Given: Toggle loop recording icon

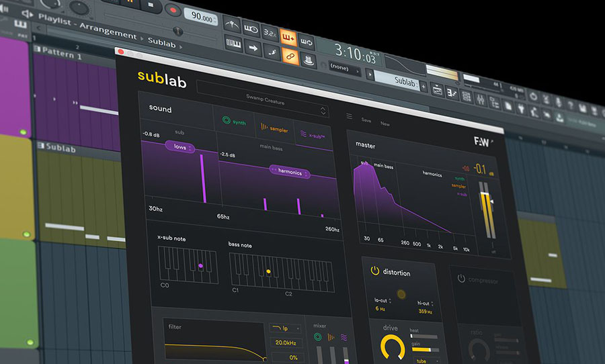Looking at the screenshot, I should pyautogui.click(x=307, y=41).
